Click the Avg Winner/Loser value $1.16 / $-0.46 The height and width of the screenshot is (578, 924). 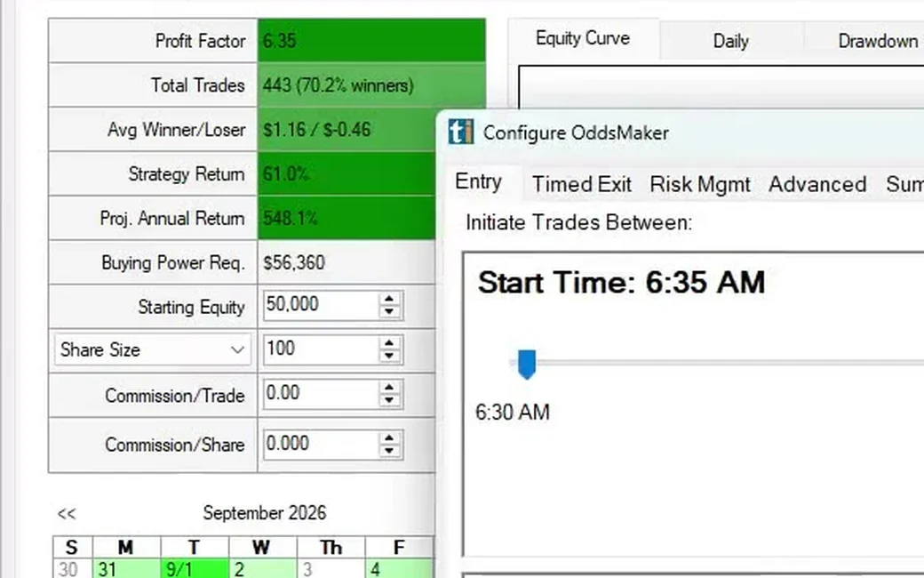click(x=316, y=130)
